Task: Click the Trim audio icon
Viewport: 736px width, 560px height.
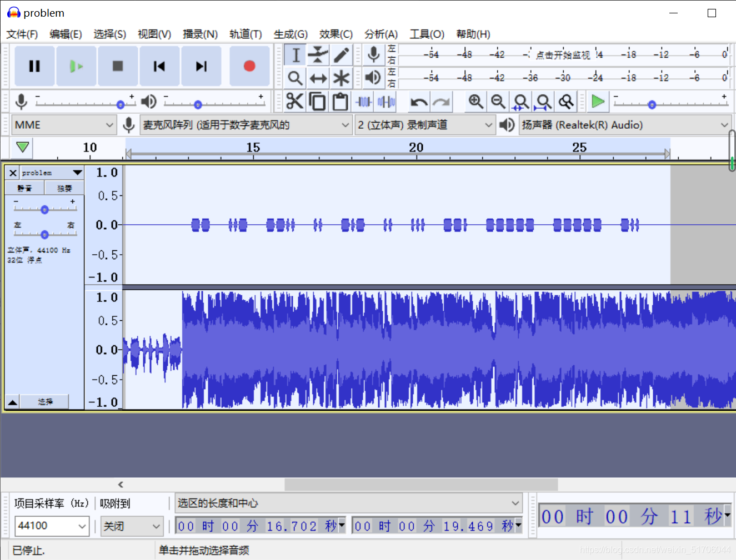Action: click(364, 102)
